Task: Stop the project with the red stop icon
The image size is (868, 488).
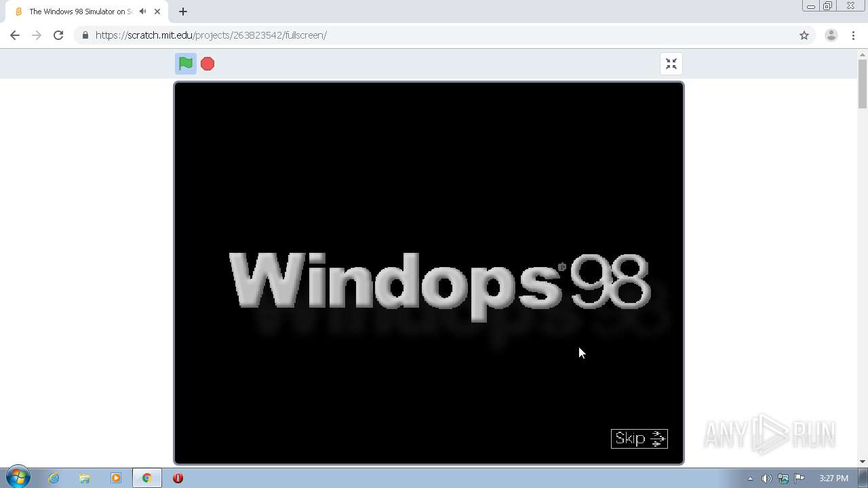Action: [208, 64]
